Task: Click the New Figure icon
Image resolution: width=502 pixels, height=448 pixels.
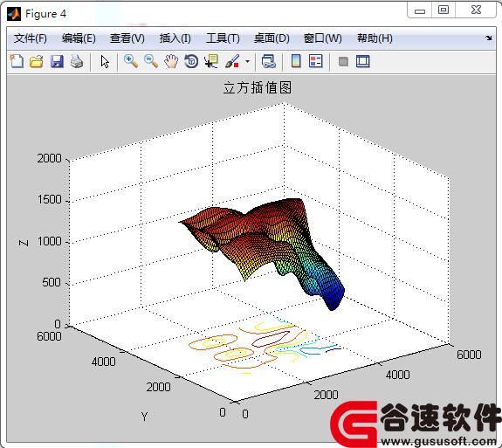Action: click(17, 61)
